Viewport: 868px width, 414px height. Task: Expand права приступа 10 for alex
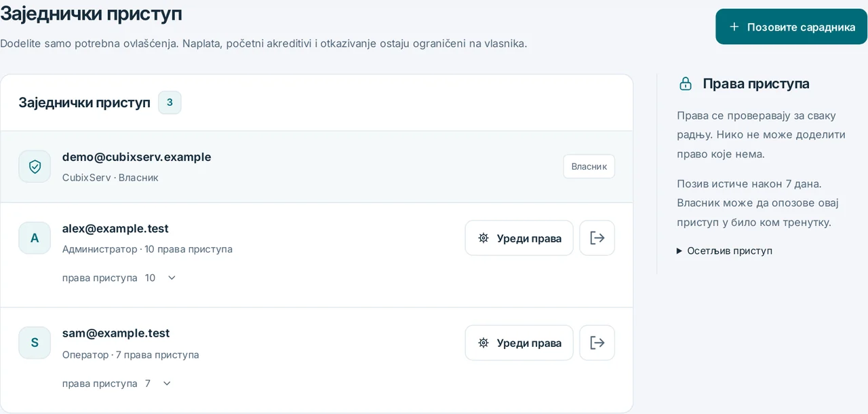119,278
